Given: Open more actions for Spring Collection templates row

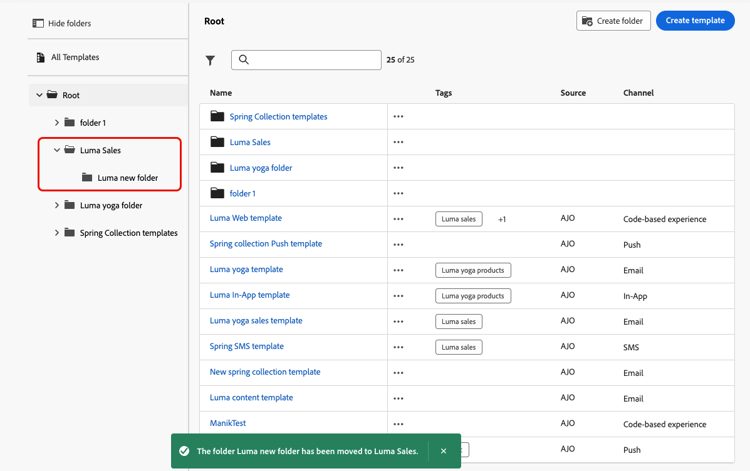Looking at the screenshot, I should 398,117.
